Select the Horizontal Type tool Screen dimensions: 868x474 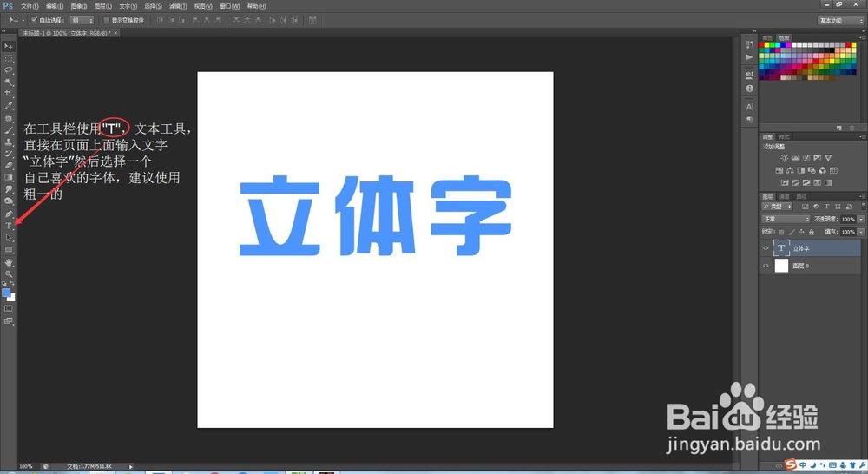click(x=9, y=226)
